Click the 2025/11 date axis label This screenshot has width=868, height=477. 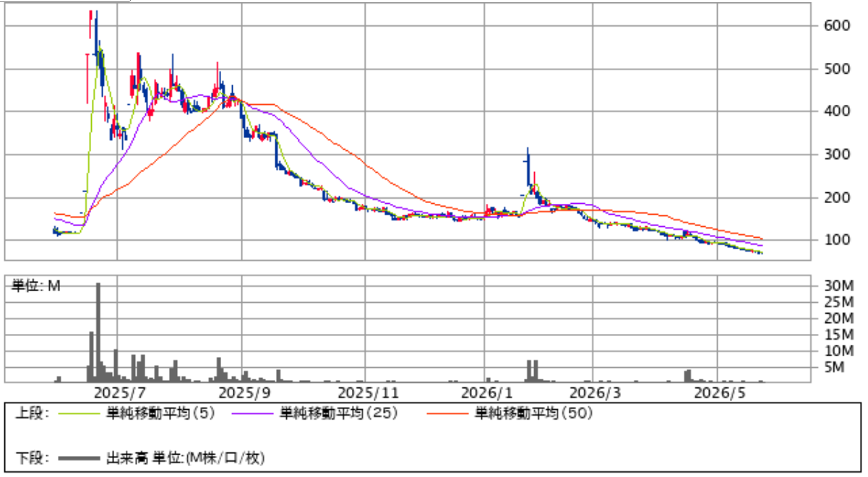369,392
